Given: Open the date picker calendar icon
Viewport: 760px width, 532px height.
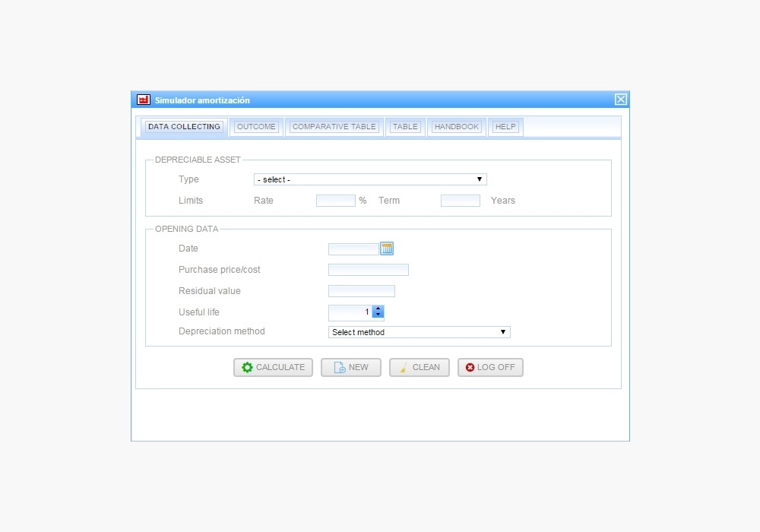Looking at the screenshot, I should 386,249.
